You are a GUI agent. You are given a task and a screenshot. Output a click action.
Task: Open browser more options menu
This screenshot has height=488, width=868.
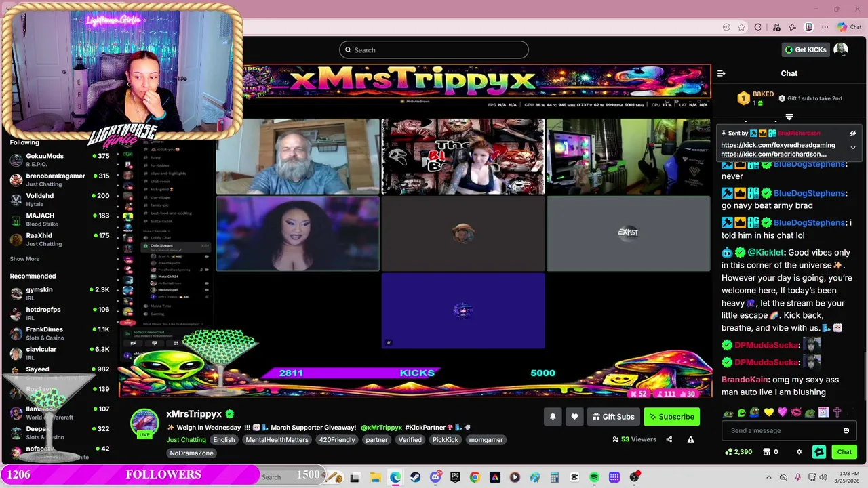[x=825, y=27]
